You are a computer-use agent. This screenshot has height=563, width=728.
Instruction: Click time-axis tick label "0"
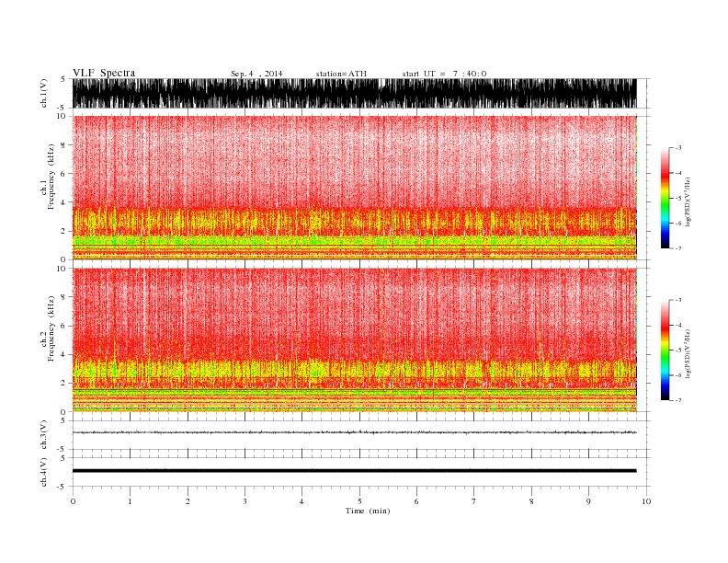tap(73, 501)
